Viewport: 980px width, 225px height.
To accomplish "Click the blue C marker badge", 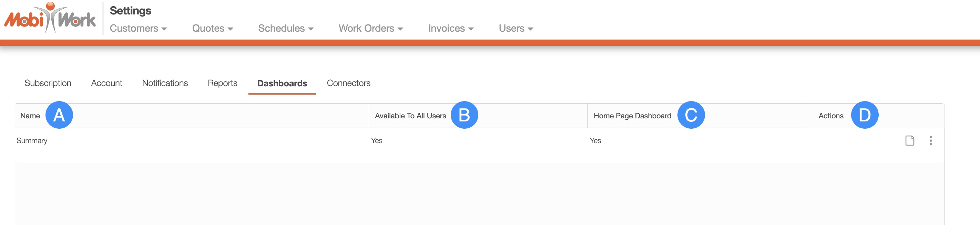I will tap(691, 115).
